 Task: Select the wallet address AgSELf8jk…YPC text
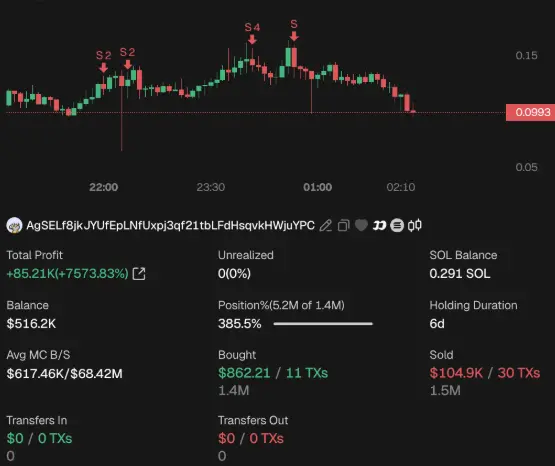click(170, 225)
